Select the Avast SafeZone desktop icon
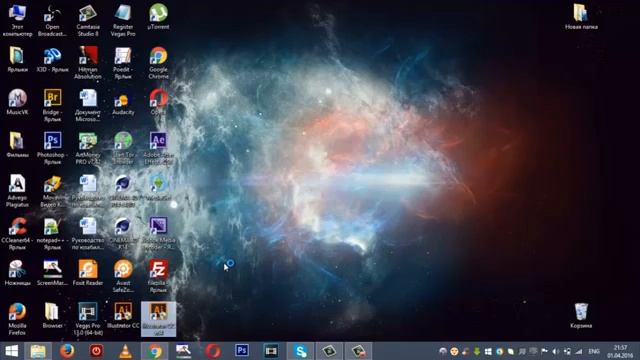Viewport: 640px width, 360px height. click(x=123, y=276)
